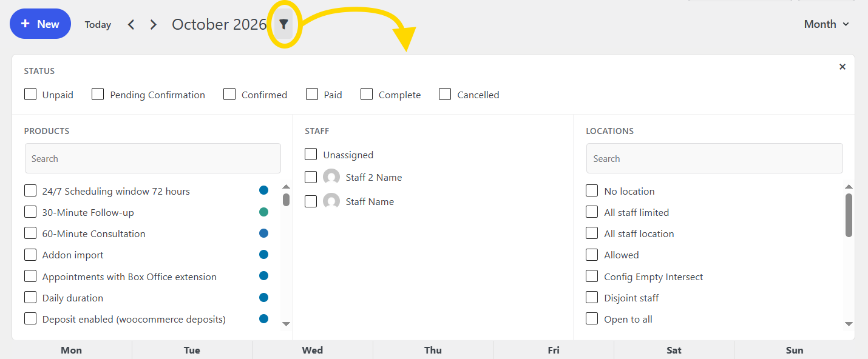Select the Daily duration product checkbox
The image size is (868, 359).
click(x=30, y=297)
